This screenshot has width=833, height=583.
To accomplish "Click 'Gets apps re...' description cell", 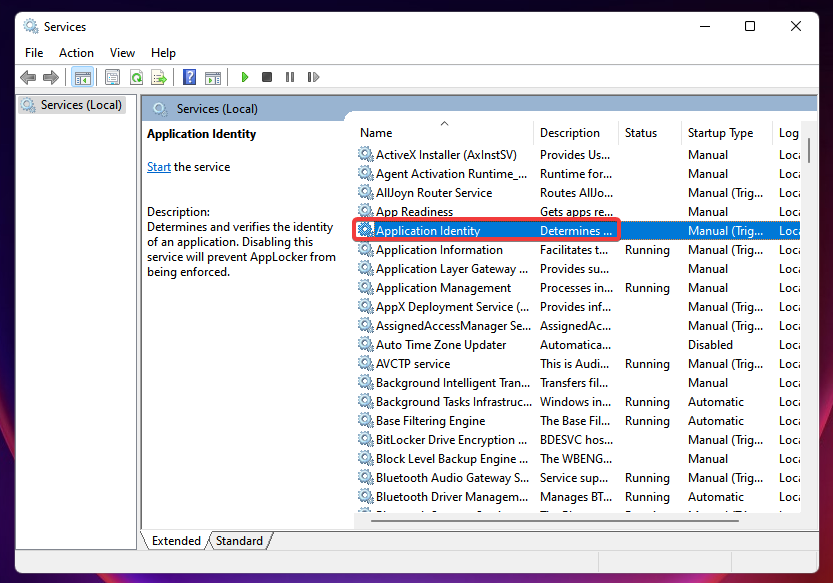I will click(576, 212).
